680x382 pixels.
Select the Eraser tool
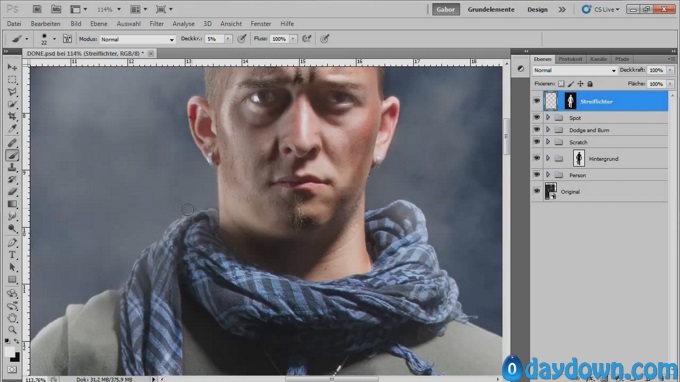click(x=12, y=191)
